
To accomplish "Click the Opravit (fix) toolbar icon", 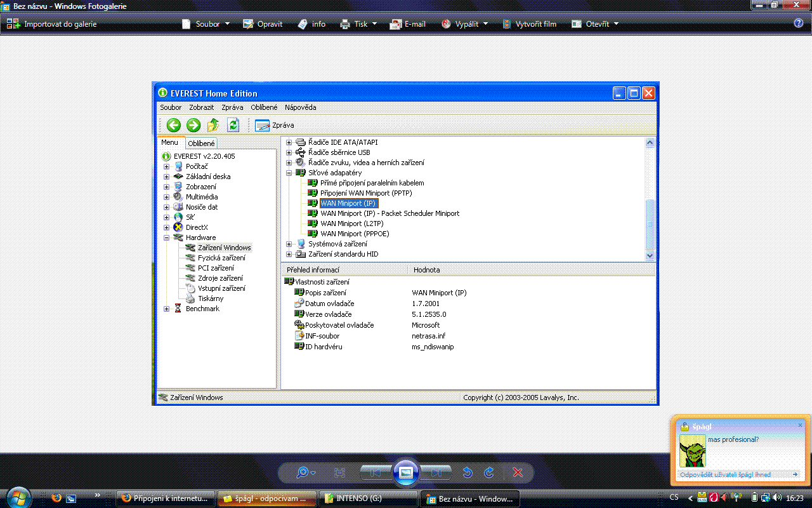I will [262, 24].
